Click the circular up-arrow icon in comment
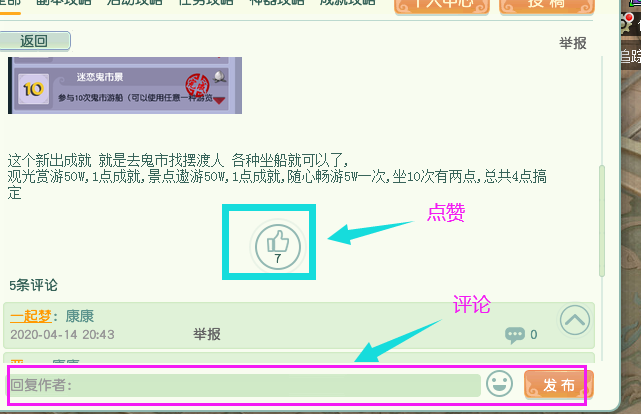The width and height of the screenshot is (641, 414). (575, 320)
